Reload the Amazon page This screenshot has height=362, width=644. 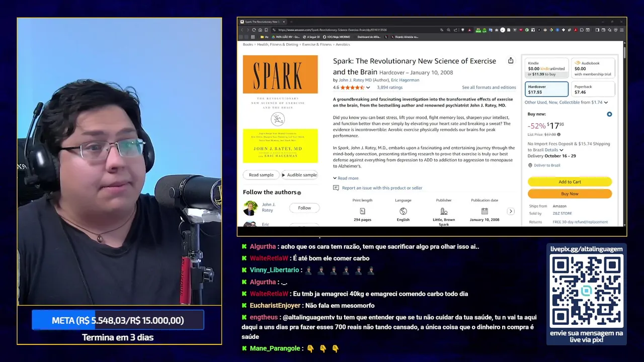tap(254, 30)
